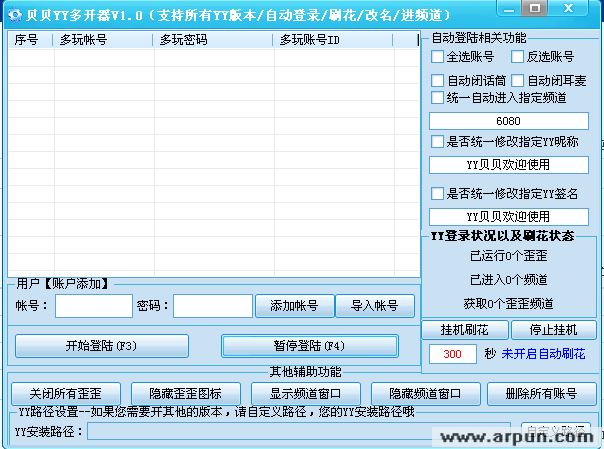Image resolution: width=604 pixels, height=449 pixels.
Task: Click the signature field under YY签名 checkbox
Action: [x=509, y=217]
